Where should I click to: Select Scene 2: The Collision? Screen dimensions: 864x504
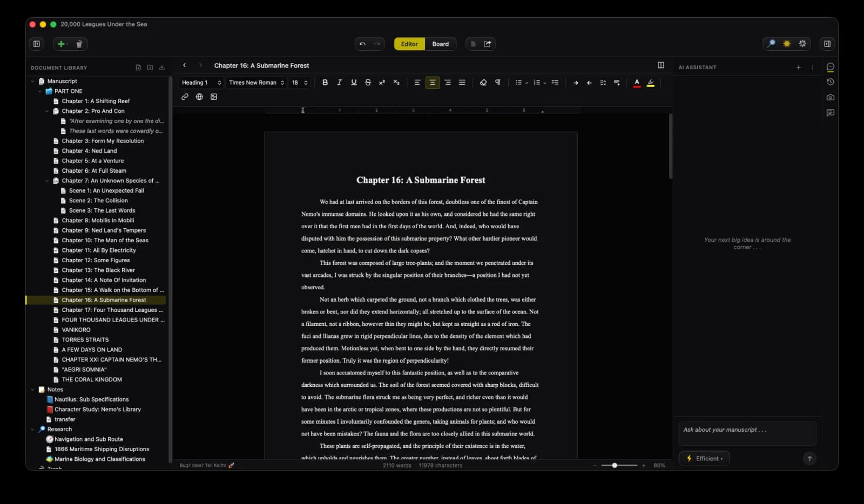98,201
